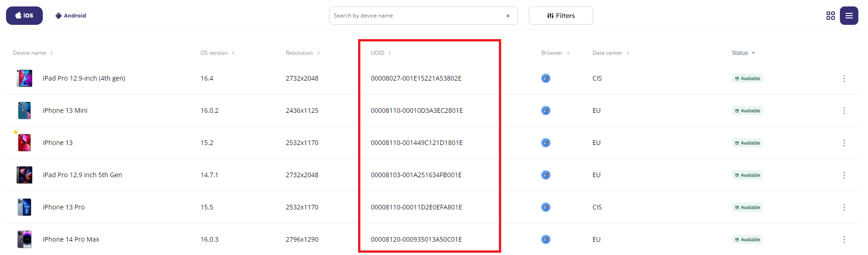868x255 pixels.
Task: Click Available badge for iPhone 14 Pro Max
Action: coord(747,240)
